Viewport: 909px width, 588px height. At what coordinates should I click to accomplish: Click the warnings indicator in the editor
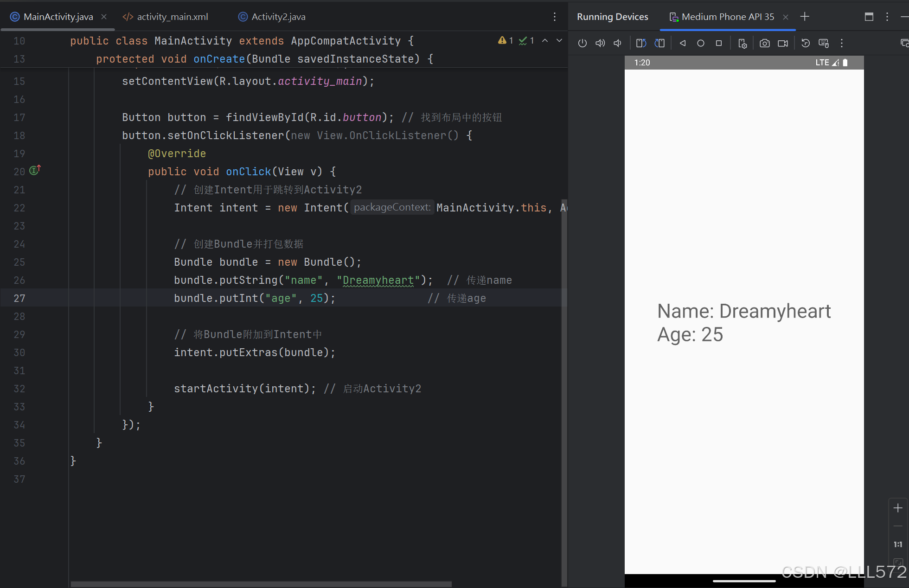506,41
